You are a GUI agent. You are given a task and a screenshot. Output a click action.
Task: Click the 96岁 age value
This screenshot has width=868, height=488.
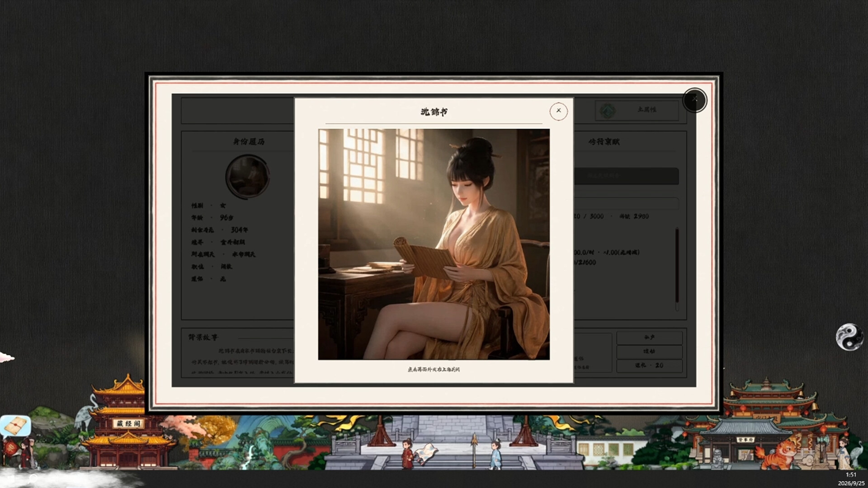(x=226, y=218)
